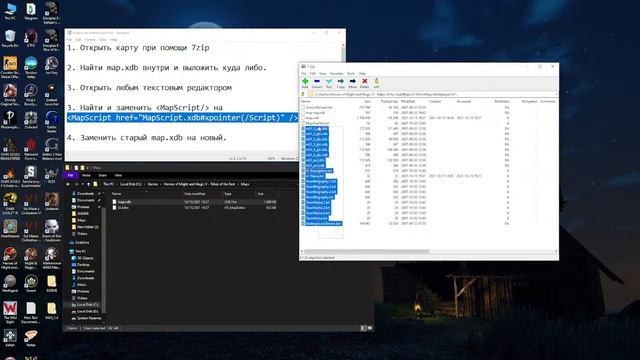Open the 7-Zip address bar dropdown arrow
The height and width of the screenshot is (360, 640).
(x=556, y=94)
